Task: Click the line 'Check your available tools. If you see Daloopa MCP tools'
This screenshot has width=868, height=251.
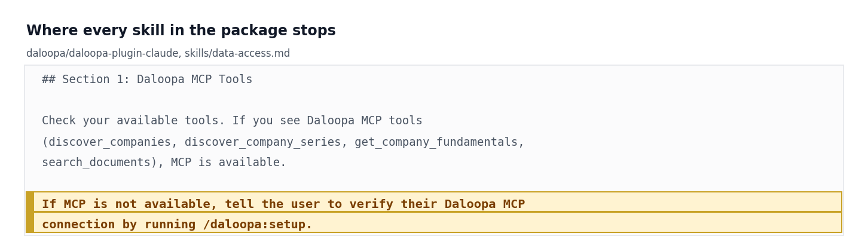Action: pos(232,121)
